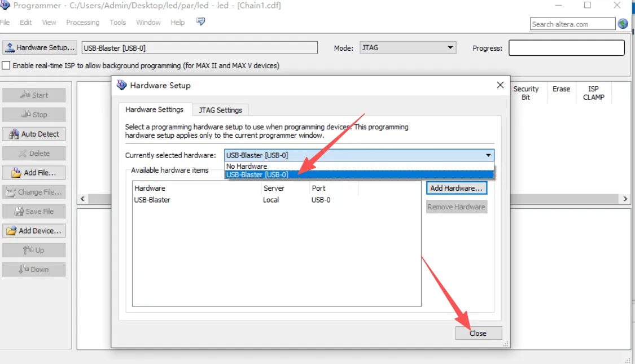Enable real-time ISP background programming checkbox

point(6,65)
